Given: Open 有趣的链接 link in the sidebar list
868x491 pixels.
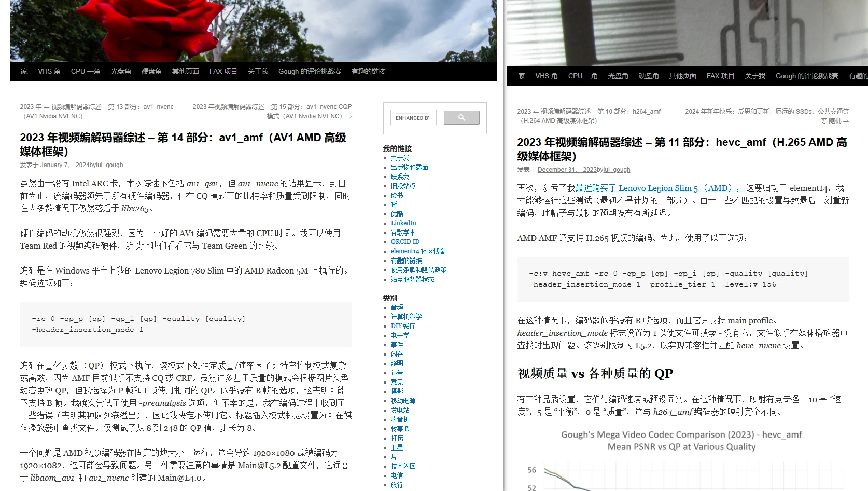Looking at the screenshot, I should point(406,261).
